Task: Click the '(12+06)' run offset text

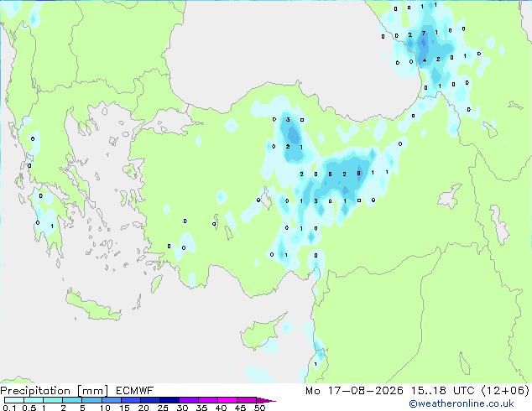Action: coord(505,391)
